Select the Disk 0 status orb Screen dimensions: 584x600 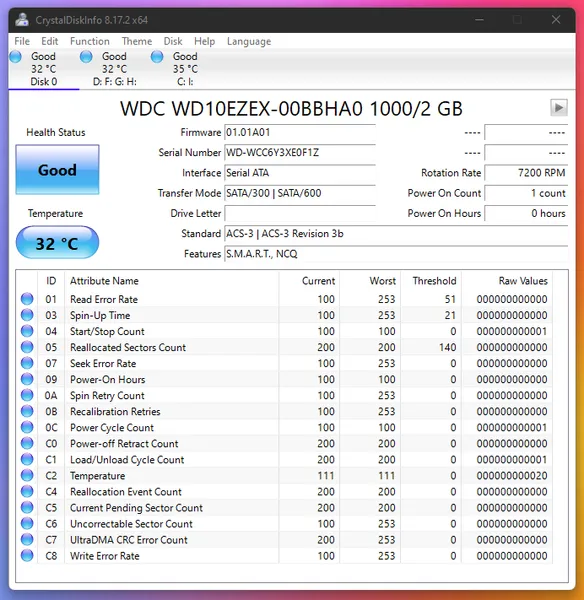coord(15,57)
